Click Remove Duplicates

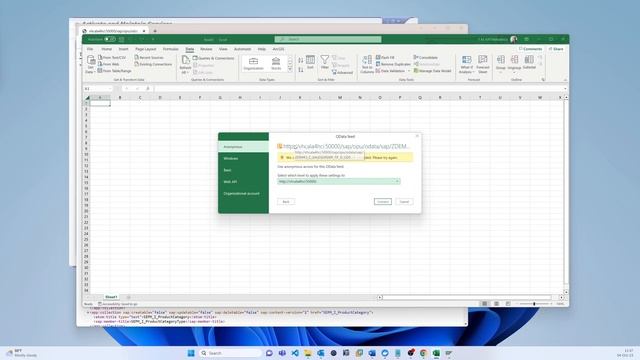tap(393, 64)
